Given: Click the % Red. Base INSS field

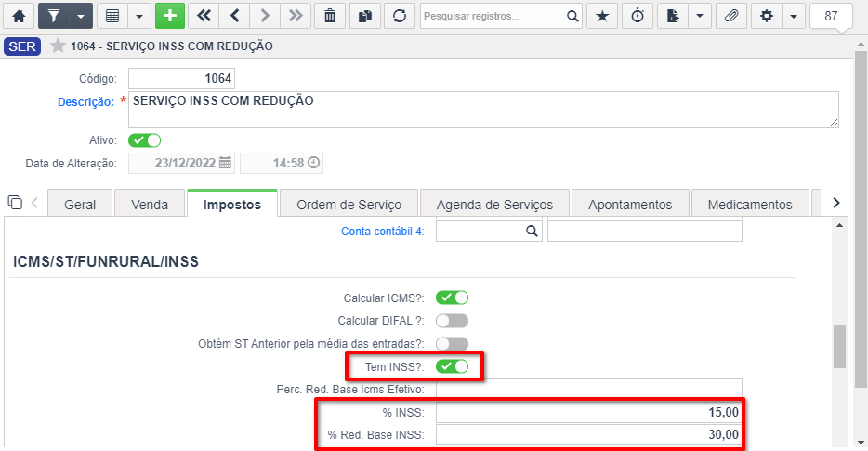Looking at the screenshot, I should 589,435.
